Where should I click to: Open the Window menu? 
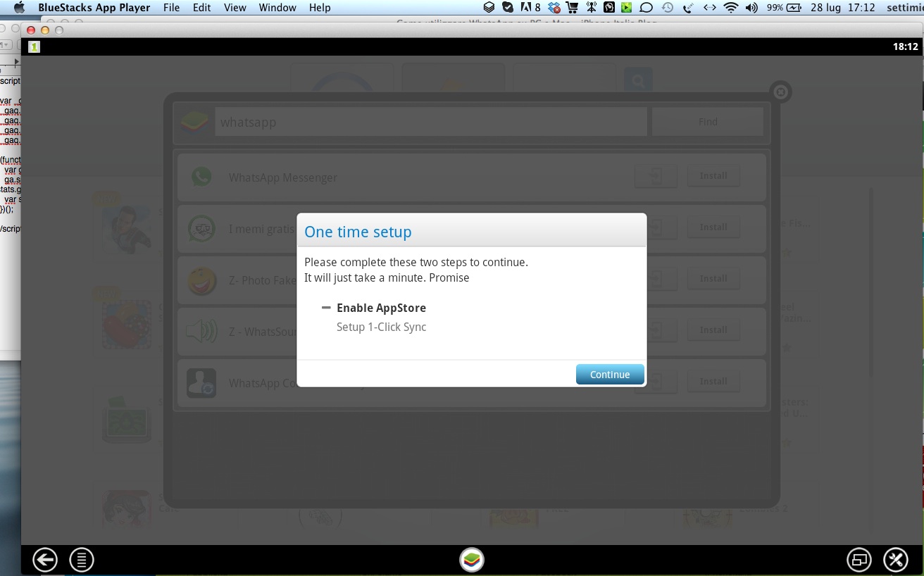pos(277,8)
